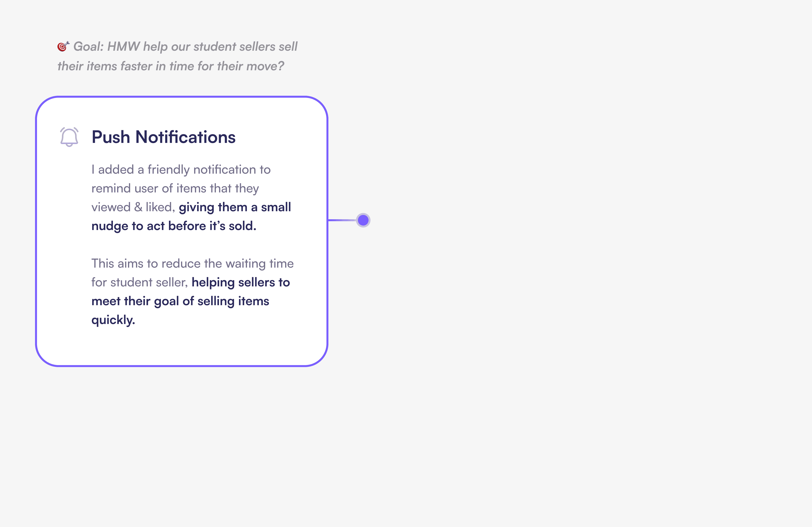Select the purple connector dot
This screenshot has height=527, width=812.
(363, 220)
